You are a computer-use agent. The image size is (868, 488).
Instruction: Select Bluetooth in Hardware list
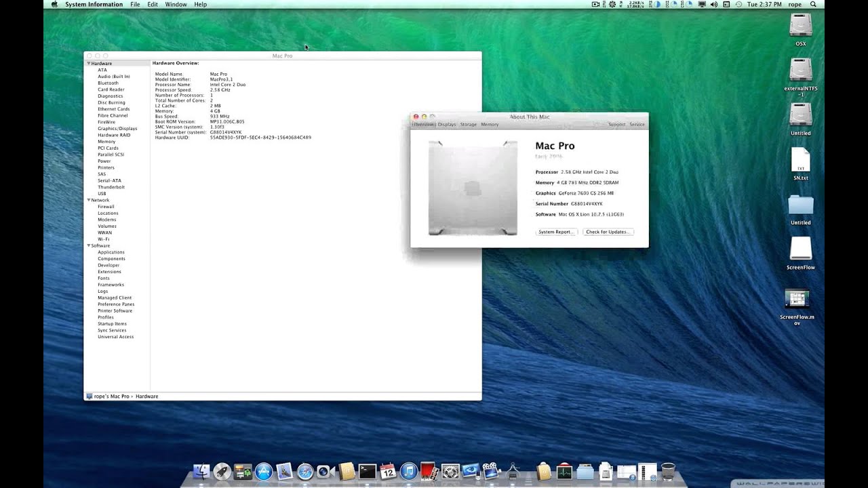108,83
